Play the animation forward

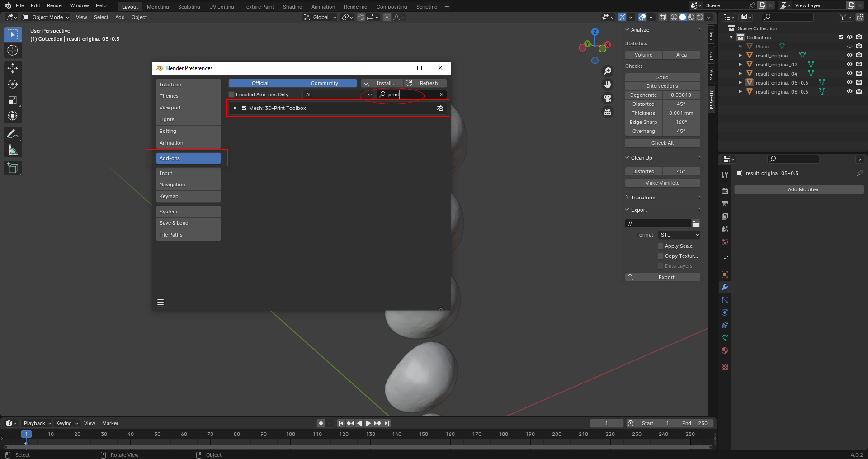[x=368, y=423]
